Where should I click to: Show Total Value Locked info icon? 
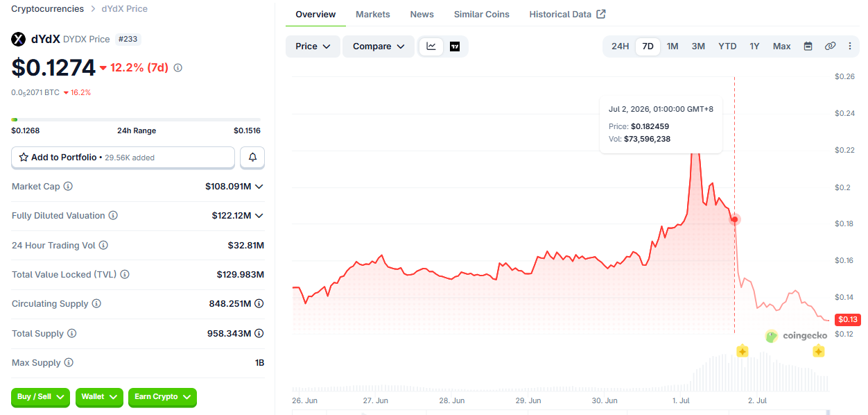125,275
